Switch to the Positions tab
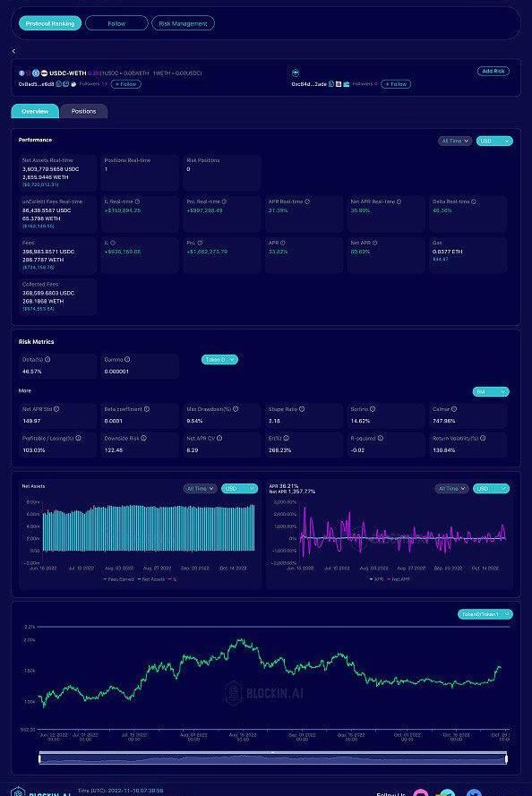Viewport: 532px width, 796px height. (x=84, y=111)
